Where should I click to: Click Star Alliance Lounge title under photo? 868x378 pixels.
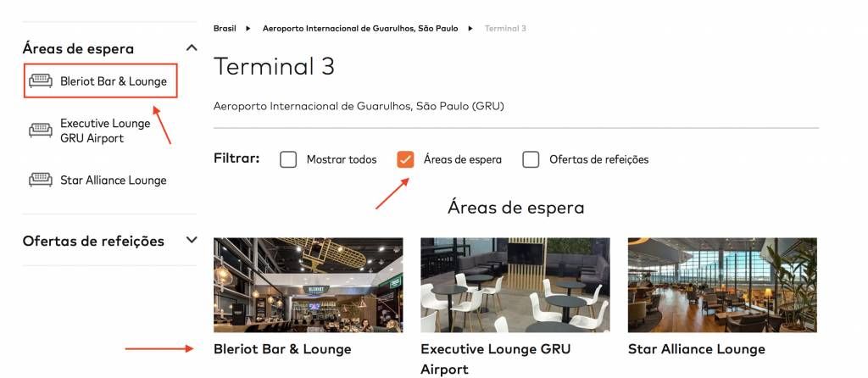coord(697,349)
